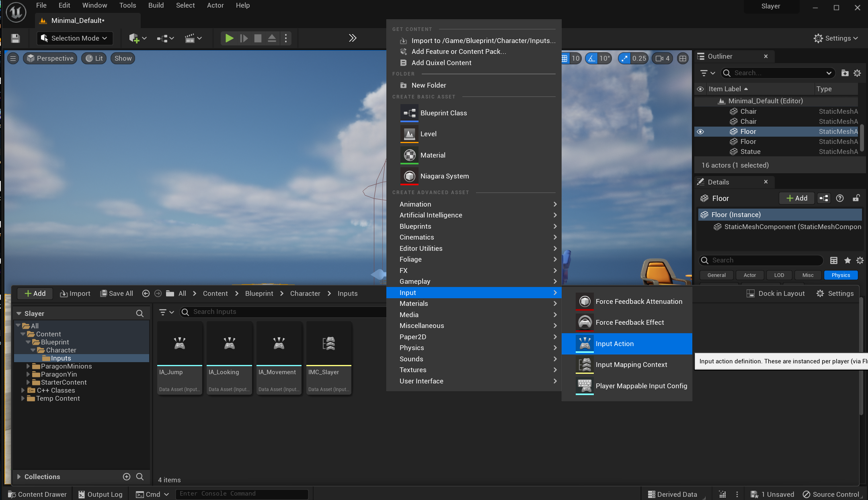
Task: Open the Outliner settings gear
Action: (x=857, y=73)
